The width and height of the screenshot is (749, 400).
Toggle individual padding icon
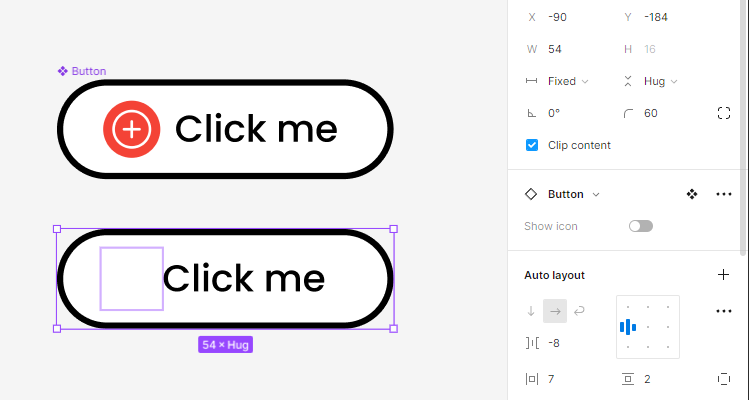(x=724, y=379)
